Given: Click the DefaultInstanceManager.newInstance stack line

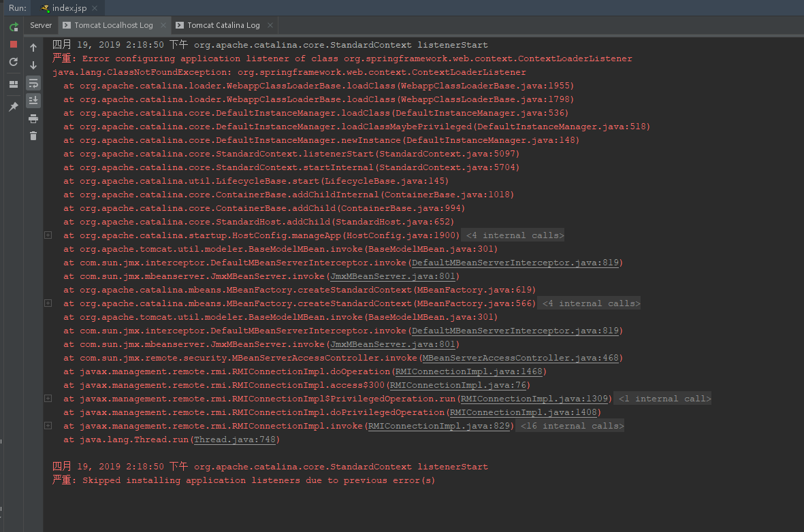Looking at the screenshot, I should (x=321, y=140).
